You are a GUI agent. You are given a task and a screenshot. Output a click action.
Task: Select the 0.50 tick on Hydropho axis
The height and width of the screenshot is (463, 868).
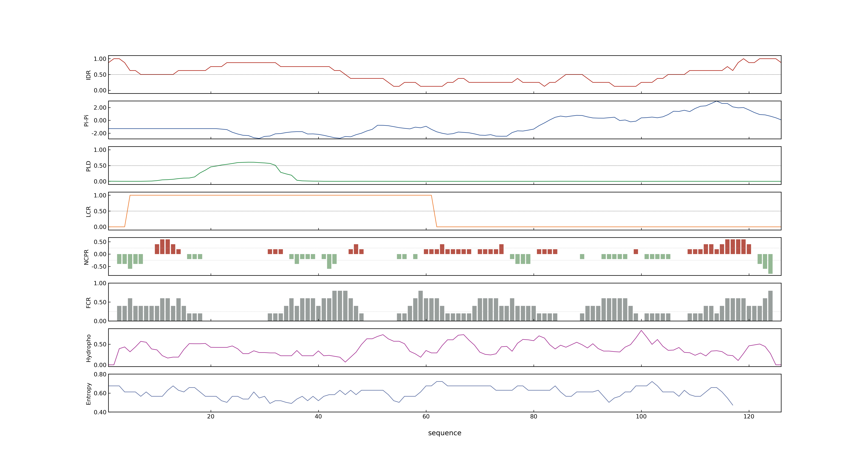pos(100,344)
